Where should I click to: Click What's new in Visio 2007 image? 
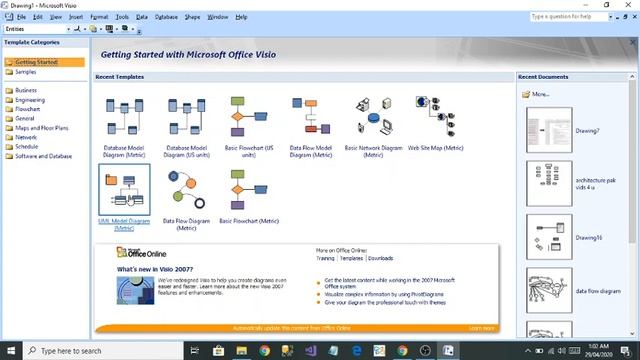136,291
